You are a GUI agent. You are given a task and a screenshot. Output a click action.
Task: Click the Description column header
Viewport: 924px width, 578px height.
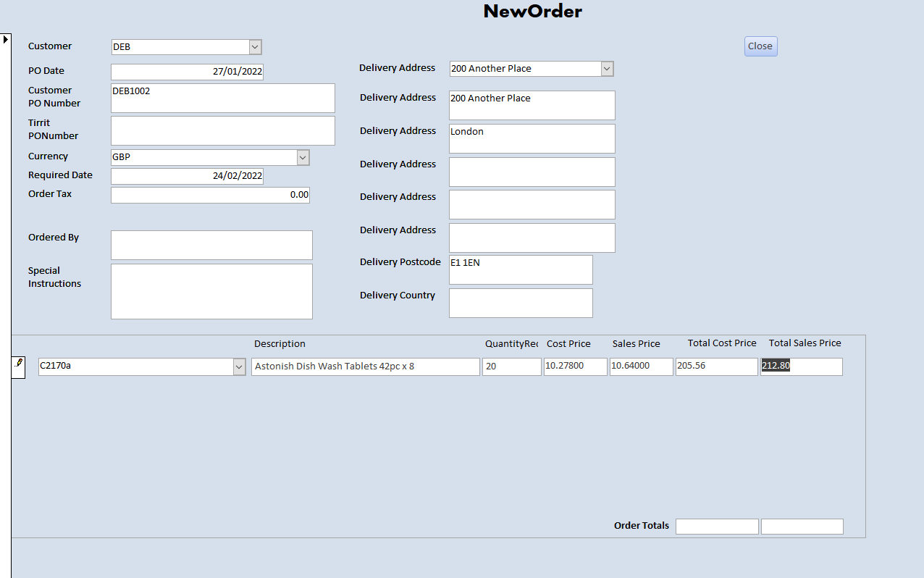[280, 344]
